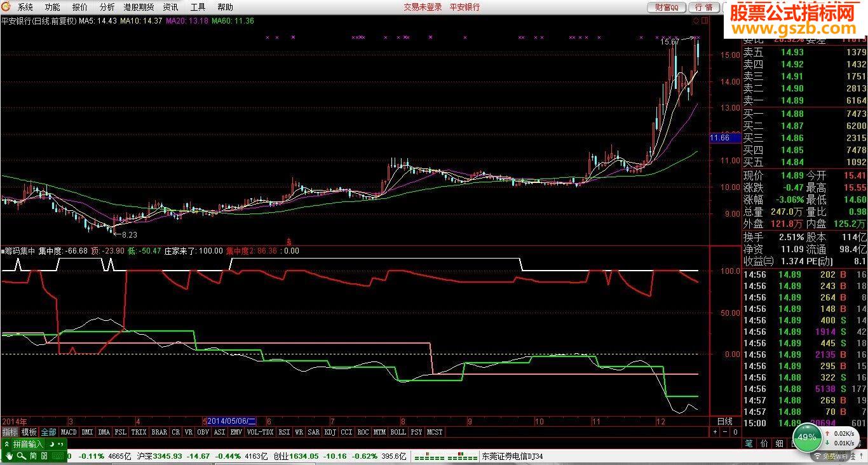The width and height of the screenshot is (868, 465).
Task: Click the magnifier icon on input bar
Action: click(x=21, y=456)
